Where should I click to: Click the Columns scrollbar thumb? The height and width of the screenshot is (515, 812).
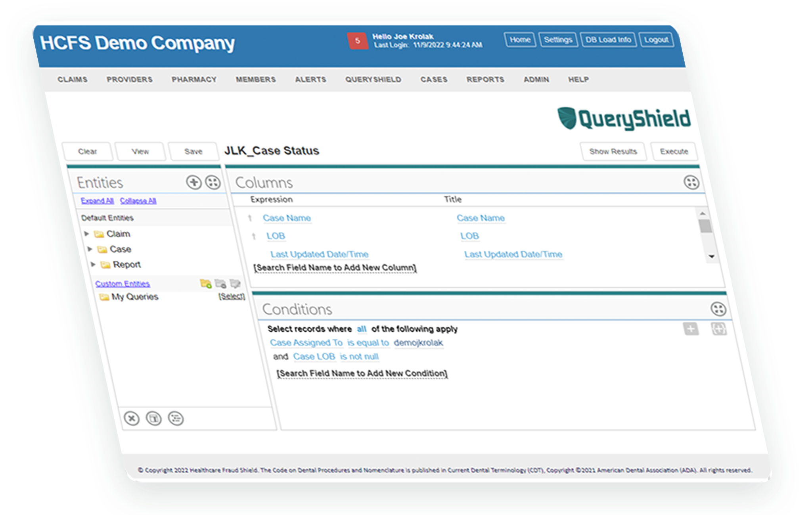point(705,226)
